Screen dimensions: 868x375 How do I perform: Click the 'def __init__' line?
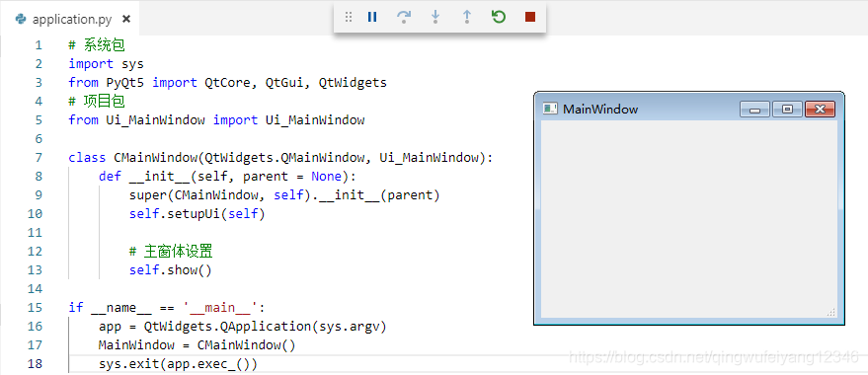(x=227, y=177)
